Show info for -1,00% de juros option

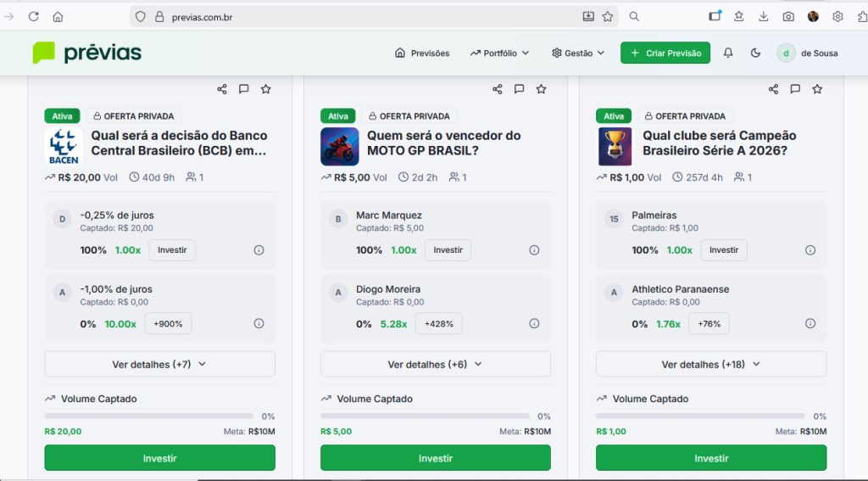pos(259,323)
